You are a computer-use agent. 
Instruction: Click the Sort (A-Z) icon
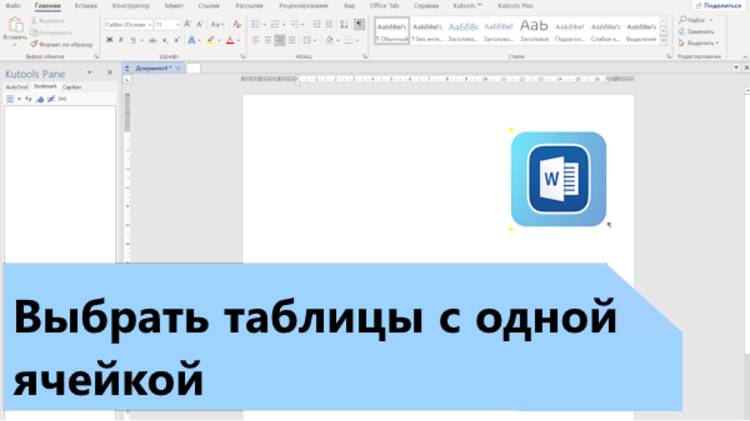pyautogui.click(x=344, y=24)
